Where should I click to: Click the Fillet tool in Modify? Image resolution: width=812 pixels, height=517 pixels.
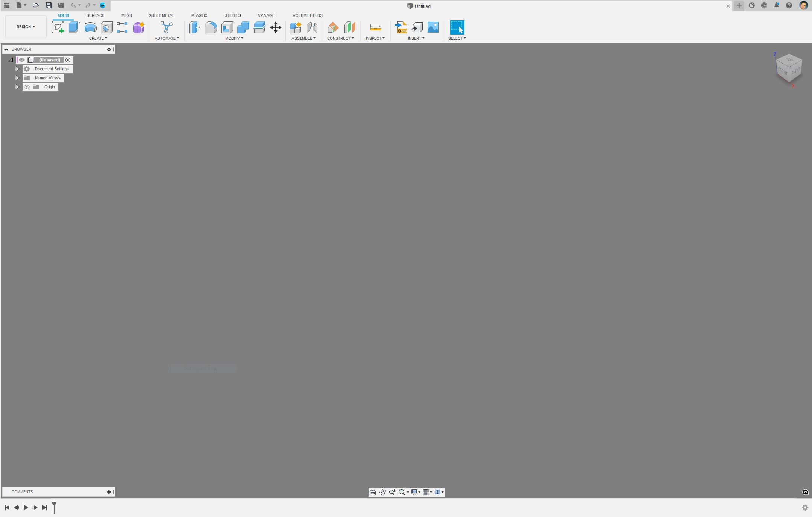click(x=211, y=27)
